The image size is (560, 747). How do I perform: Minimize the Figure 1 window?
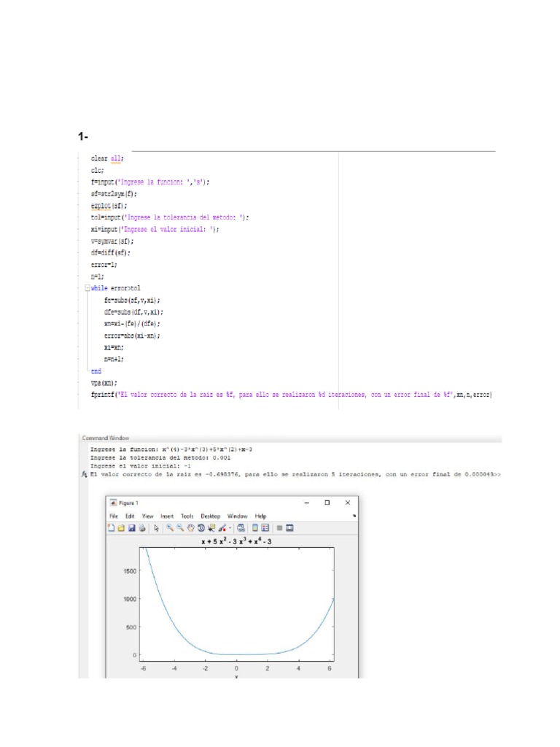click(307, 503)
